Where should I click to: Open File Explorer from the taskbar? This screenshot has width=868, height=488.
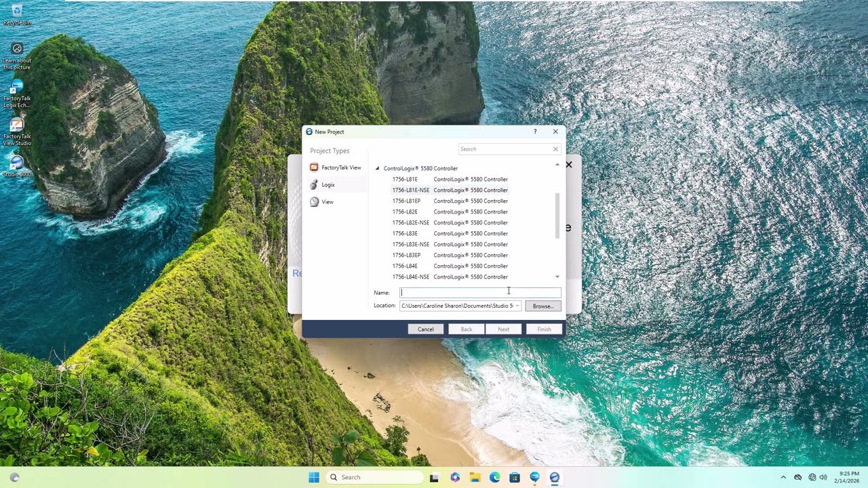(x=475, y=477)
